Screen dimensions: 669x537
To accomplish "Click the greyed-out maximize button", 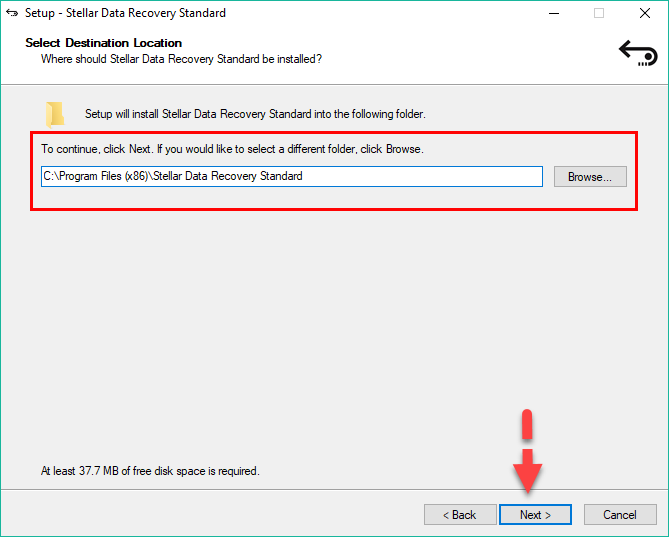I will (599, 13).
